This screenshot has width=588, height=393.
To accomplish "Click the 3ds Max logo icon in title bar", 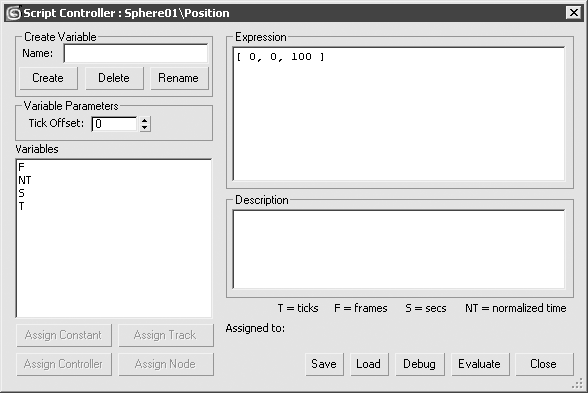I will tap(14, 13).
